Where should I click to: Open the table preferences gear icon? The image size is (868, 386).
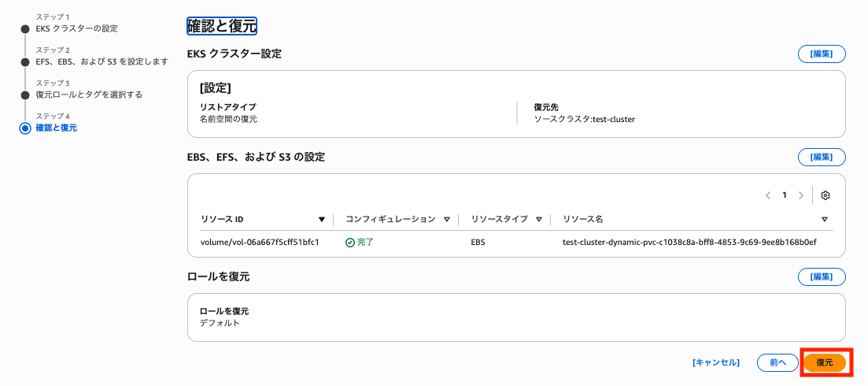click(826, 195)
